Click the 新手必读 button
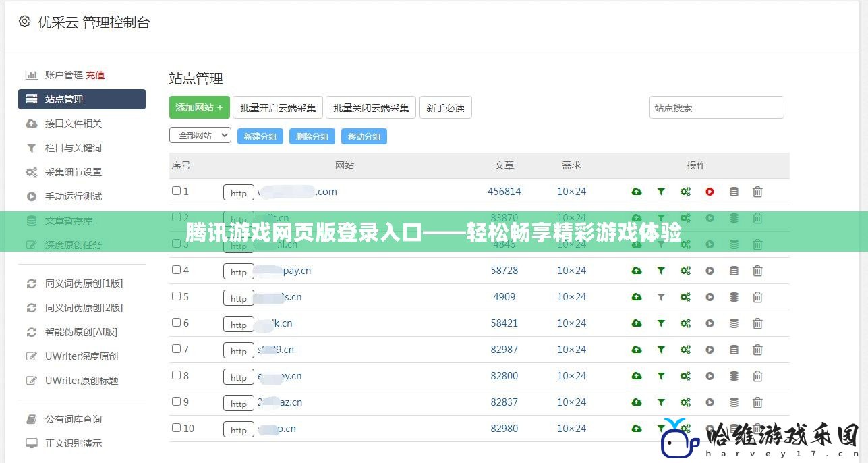This screenshot has width=868, height=463. 445,107
